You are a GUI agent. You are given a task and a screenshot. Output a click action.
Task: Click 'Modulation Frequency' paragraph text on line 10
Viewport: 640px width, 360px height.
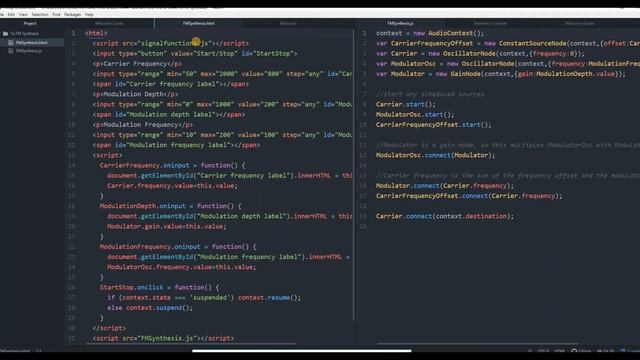(x=141, y=124)
